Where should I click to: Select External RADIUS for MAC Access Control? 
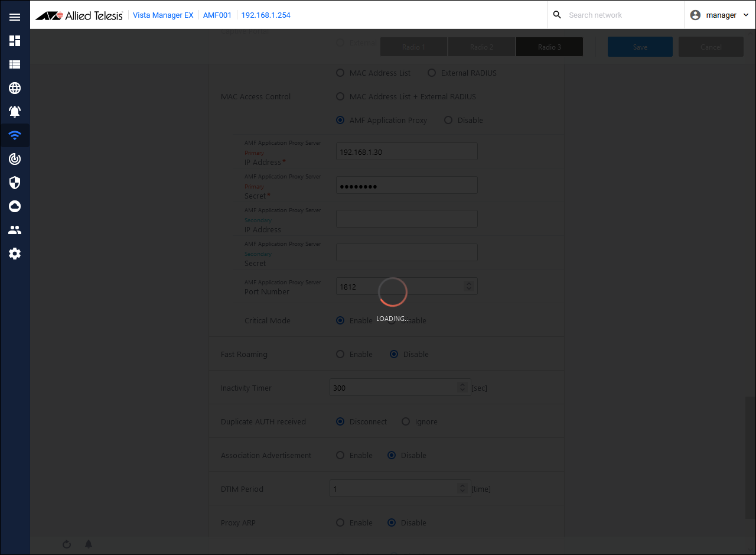coord(432,73)
